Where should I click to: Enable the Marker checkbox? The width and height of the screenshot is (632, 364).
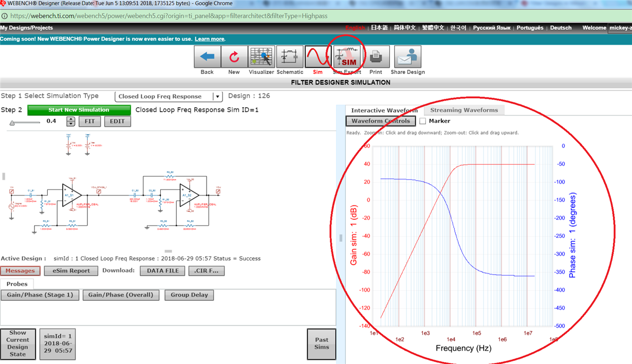pyautogui.click(x=423, y=121)
